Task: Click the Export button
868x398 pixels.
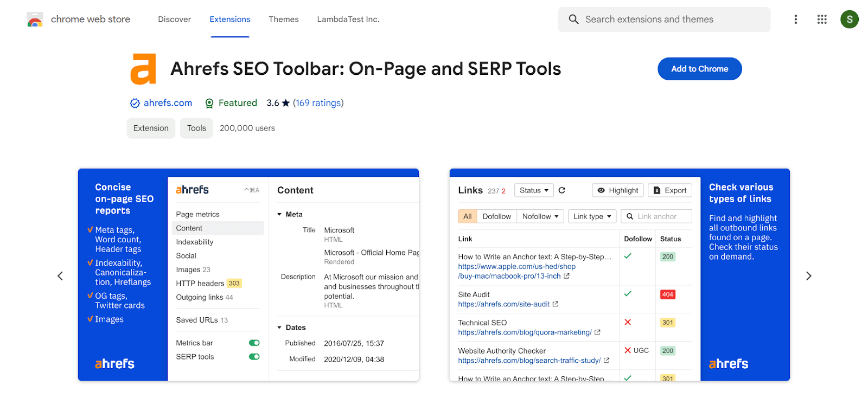Action: tap(670, 190)
